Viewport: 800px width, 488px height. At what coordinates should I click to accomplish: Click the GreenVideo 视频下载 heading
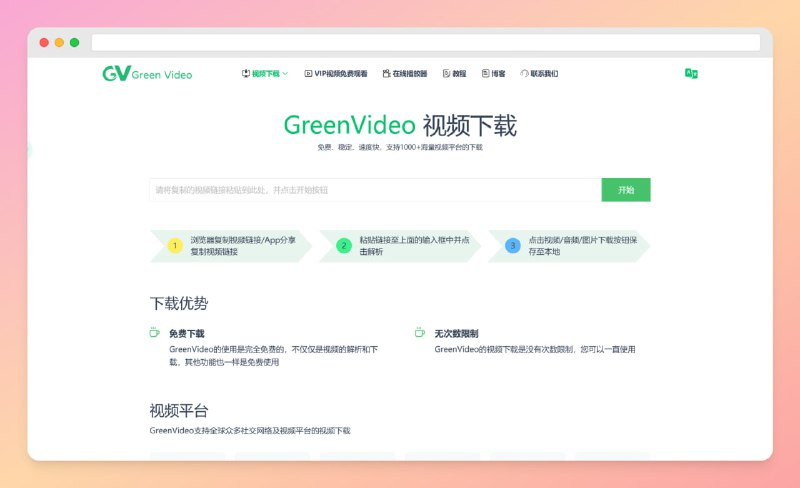(400, 125)
